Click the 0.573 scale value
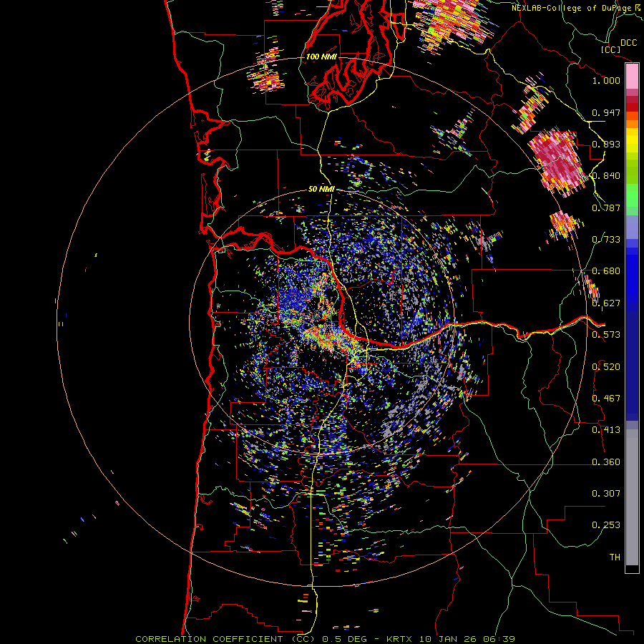The width and height of the screenshot is (644, 644). click(x=606, y=335)
